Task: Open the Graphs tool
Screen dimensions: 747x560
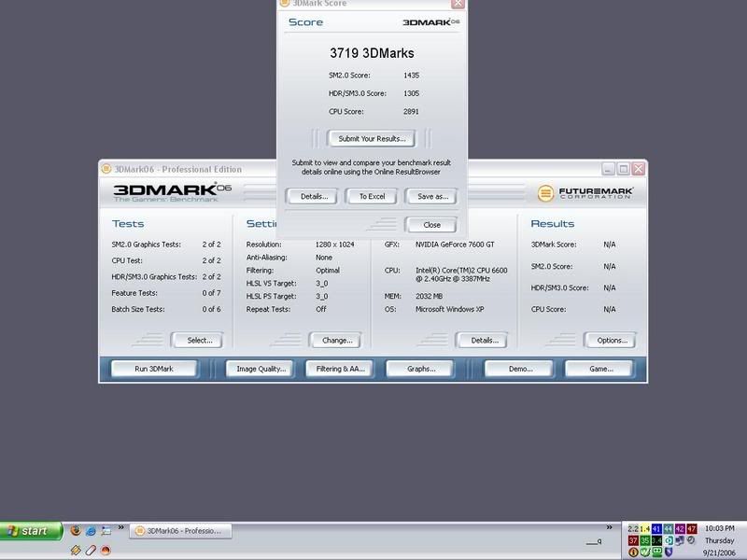Action: pyautogui.click(x=421, y=369)
